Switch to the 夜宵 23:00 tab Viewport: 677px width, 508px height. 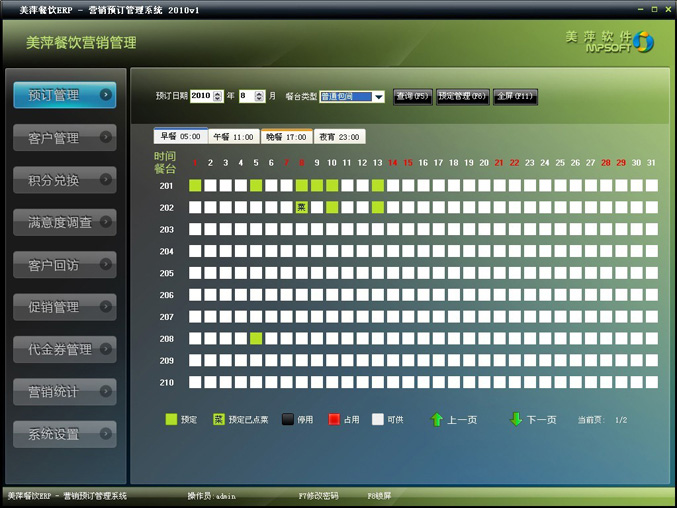(x=339, y=137)
